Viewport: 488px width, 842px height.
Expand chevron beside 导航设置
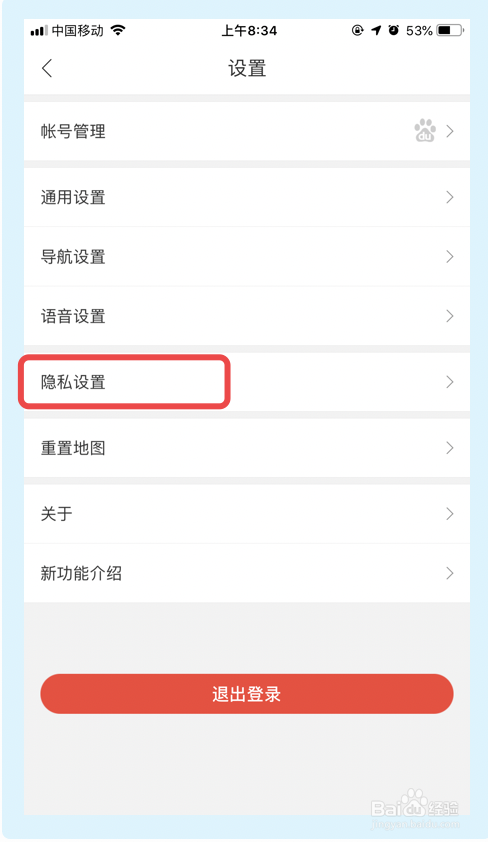[x=450, y=257]
